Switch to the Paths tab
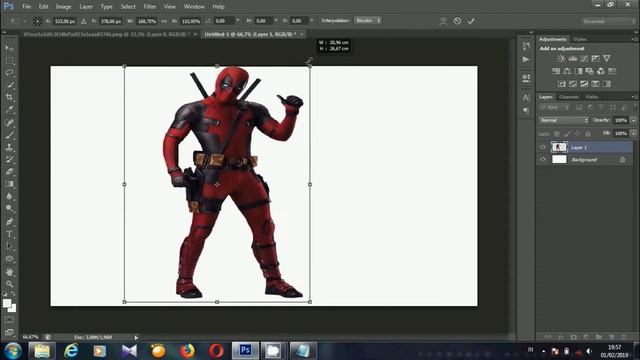This screenshot has height=360, width=640. click(592, 97)
